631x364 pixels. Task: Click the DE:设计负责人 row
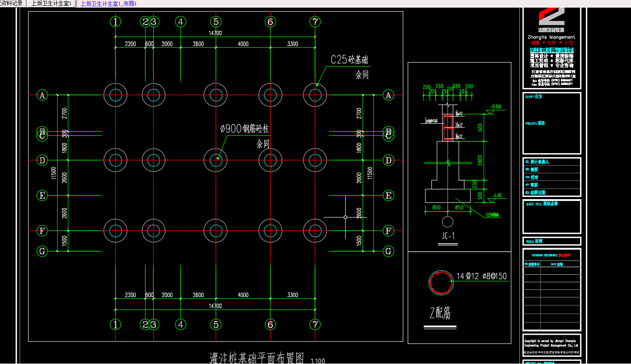552,162
